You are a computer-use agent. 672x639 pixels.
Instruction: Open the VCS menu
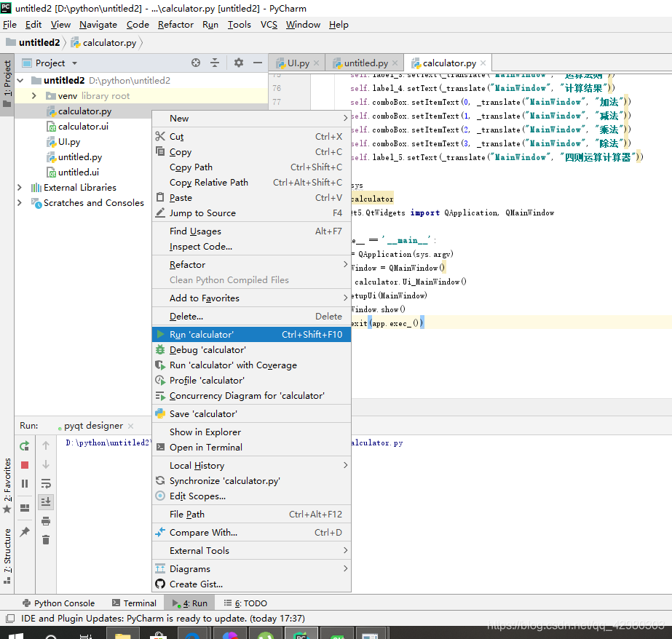(269, 25)
